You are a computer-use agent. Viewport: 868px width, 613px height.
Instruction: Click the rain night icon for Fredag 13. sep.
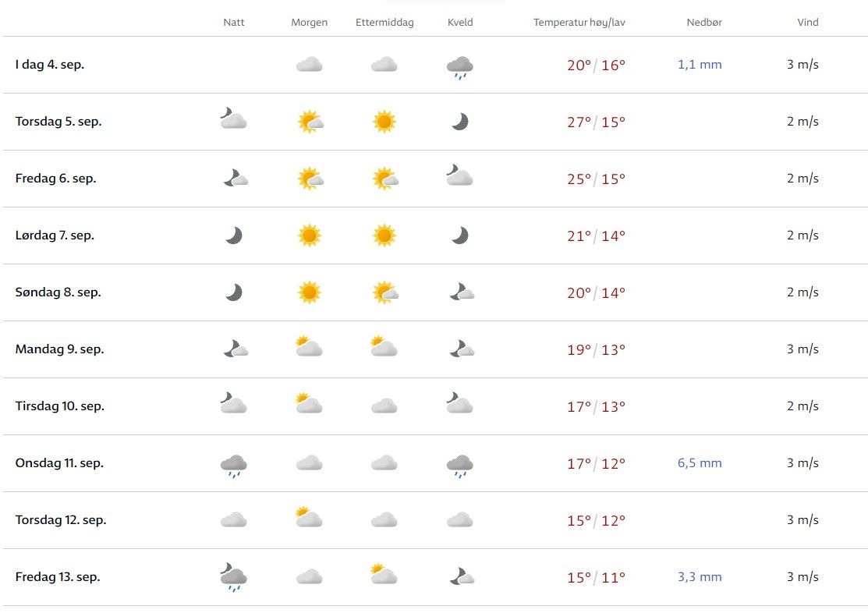point(233,577)
